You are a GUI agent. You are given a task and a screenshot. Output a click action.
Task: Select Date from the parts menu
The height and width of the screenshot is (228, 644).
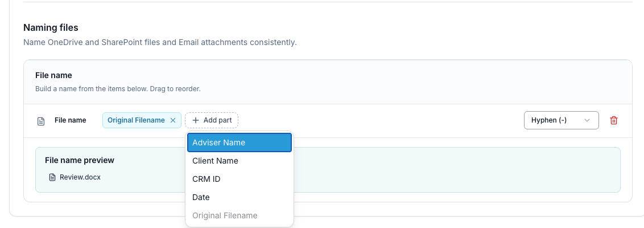click(x=240, y=197)
